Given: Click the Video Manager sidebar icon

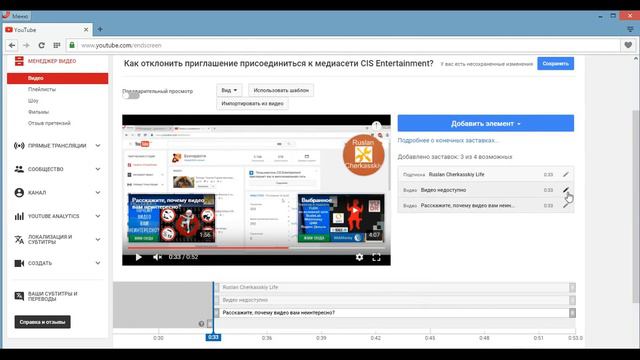Looking at the screenshot, I should click(x=19, y=61).
